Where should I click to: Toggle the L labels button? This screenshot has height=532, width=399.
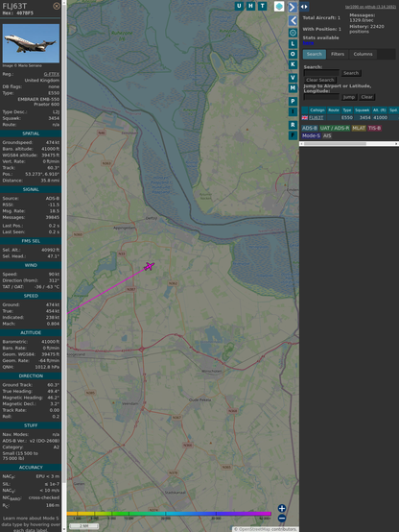tap(293, 44)
